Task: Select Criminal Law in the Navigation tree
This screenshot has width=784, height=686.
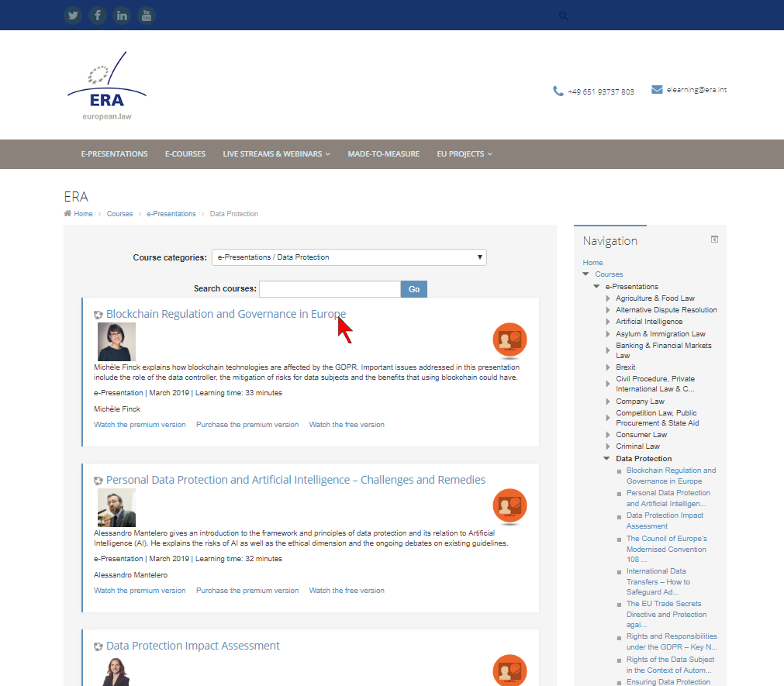Action: [637, 446]
